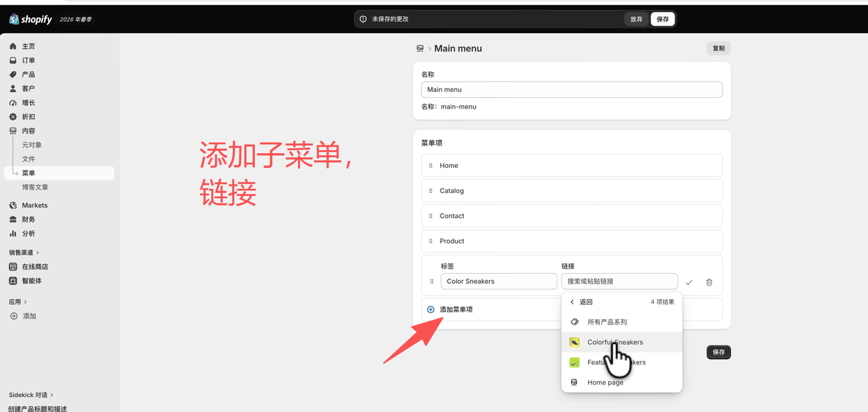Viewport: 868px width, 412px height.
Task: Click the 添加 plus icon under 应用
Action: (14, 316)
